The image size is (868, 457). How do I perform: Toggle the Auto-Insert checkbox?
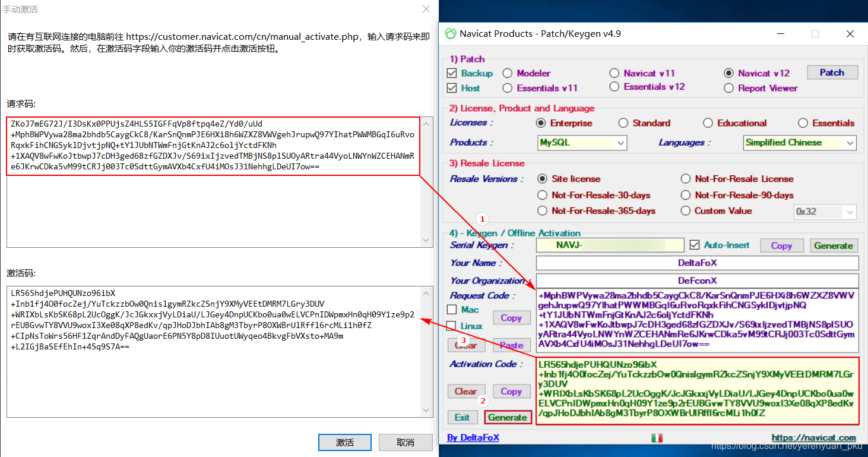695,245
